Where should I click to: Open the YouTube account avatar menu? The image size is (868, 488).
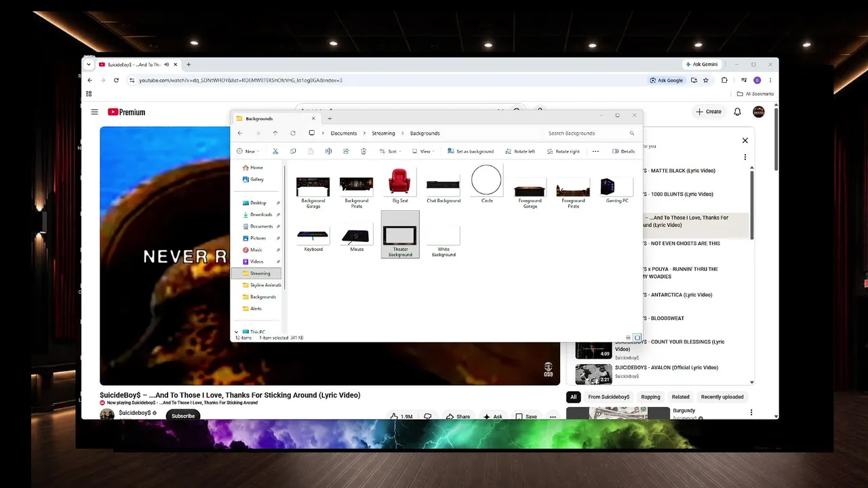pos(759,112)
